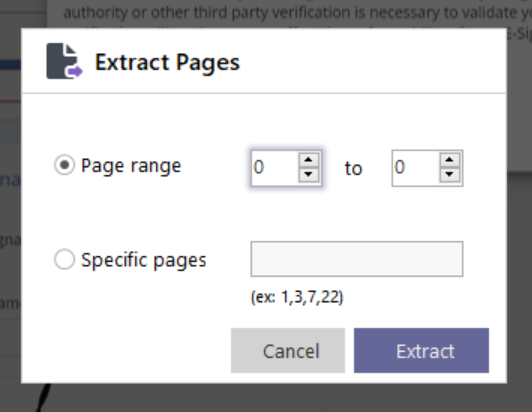
Task: Click the "to" label between page spinners
Action: [353, 168]
